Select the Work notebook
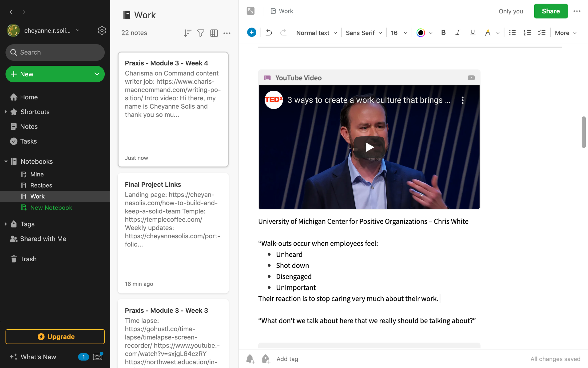 55,196
